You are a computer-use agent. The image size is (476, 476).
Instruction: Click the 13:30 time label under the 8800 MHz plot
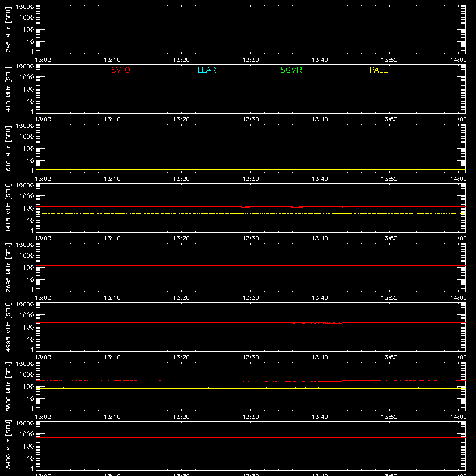[250, 417]
